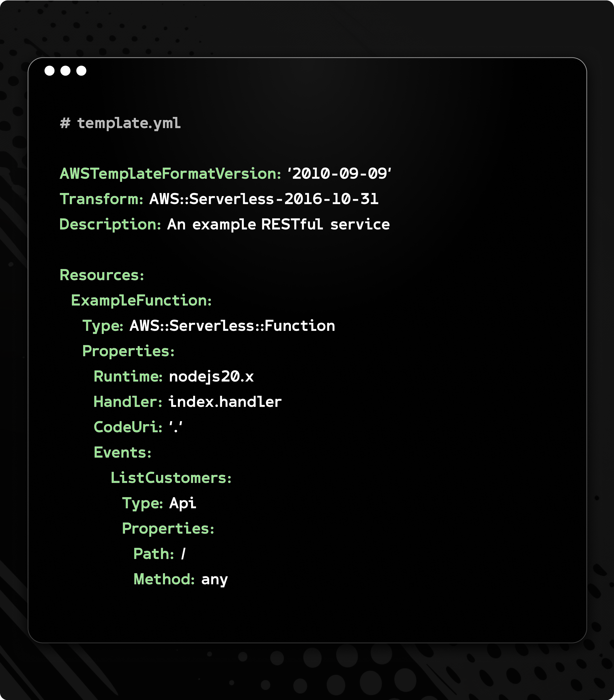614x700 pixels.
Task: Collapse the ExampleFunction block
Action: 141,300
